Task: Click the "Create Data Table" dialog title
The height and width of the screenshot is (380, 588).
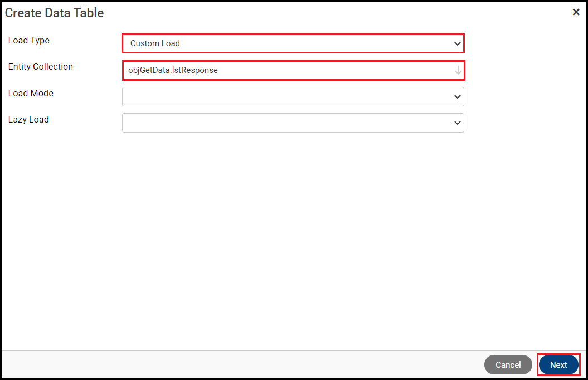Action: (x=55, y=13)
